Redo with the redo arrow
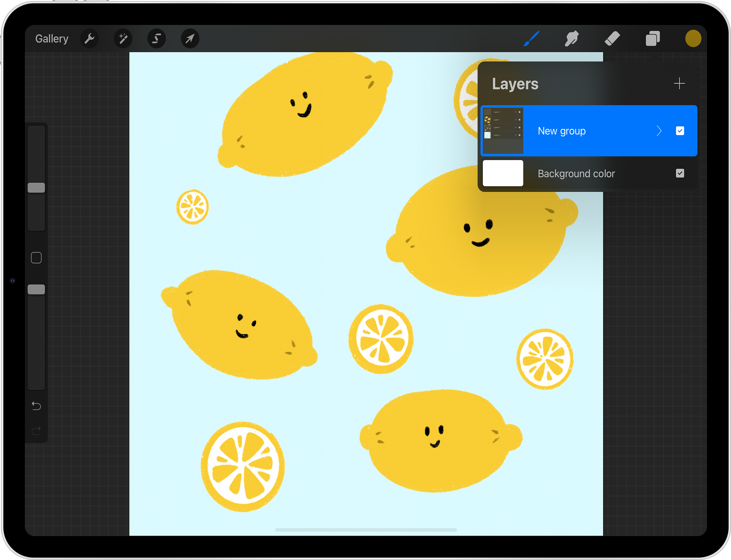 click(36, 431)
